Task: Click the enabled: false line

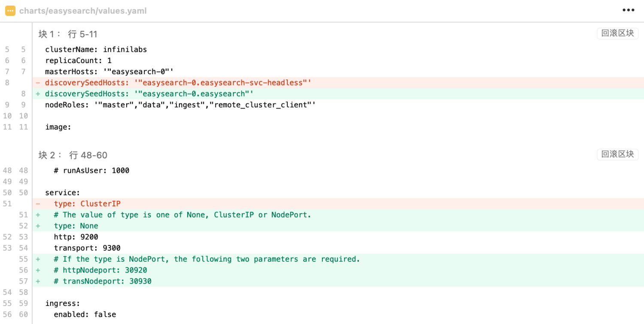Action: 85,315
